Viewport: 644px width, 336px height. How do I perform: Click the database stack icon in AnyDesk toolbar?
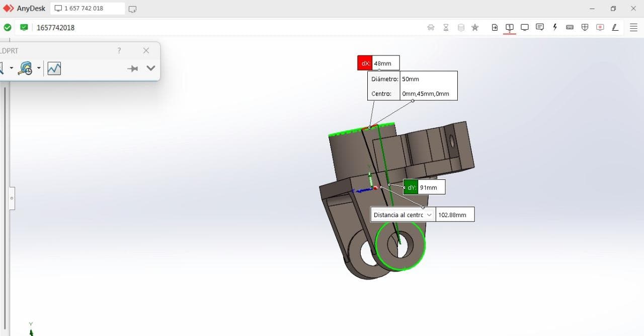[461, 27]
